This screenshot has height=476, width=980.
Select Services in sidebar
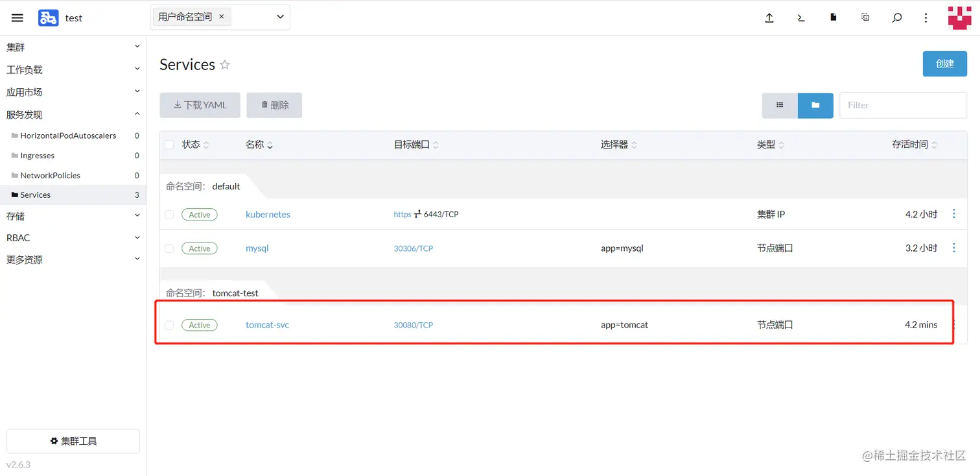[x=73, y=195]
